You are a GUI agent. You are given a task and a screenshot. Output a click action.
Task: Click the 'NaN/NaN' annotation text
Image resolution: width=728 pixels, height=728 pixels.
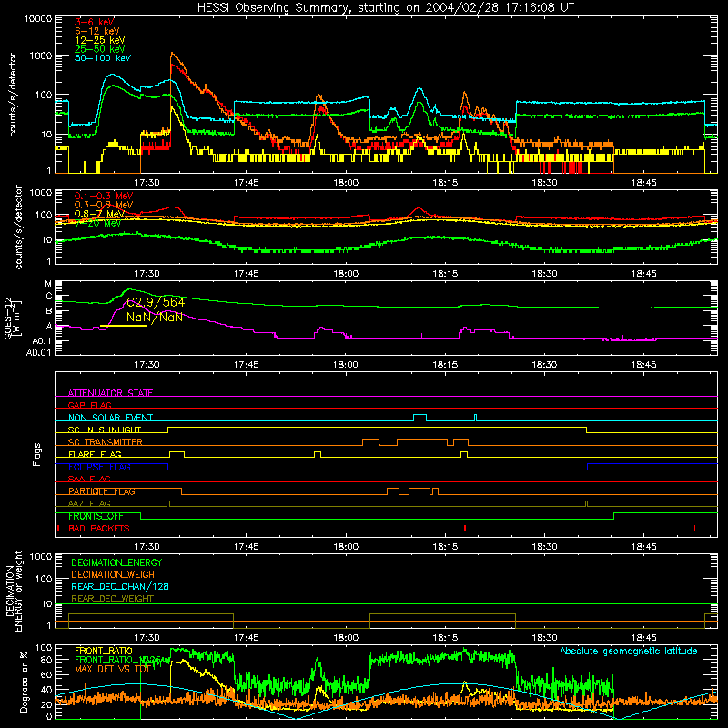click(154, 317)
